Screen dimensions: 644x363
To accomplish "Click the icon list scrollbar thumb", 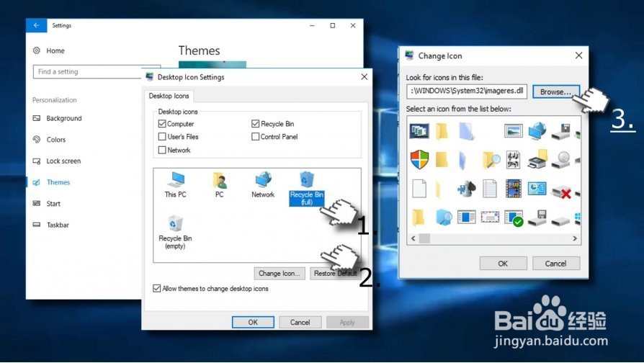I will point(424,238).
